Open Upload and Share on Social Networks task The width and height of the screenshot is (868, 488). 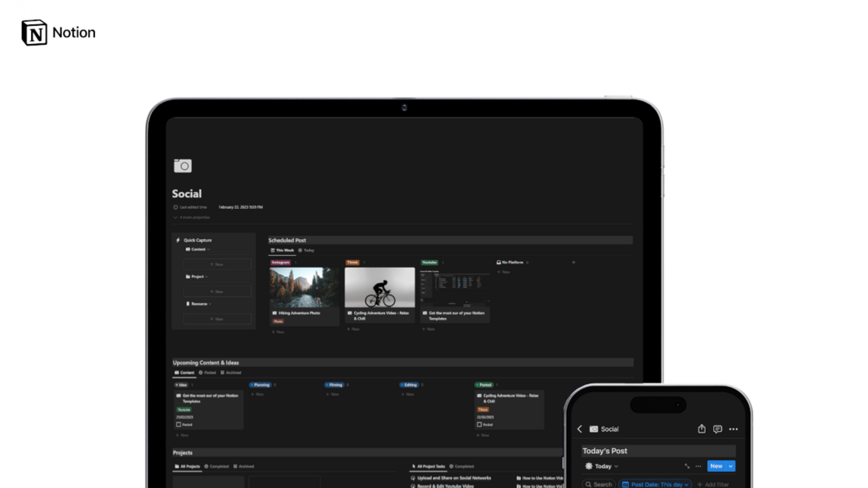coord(454,478)
